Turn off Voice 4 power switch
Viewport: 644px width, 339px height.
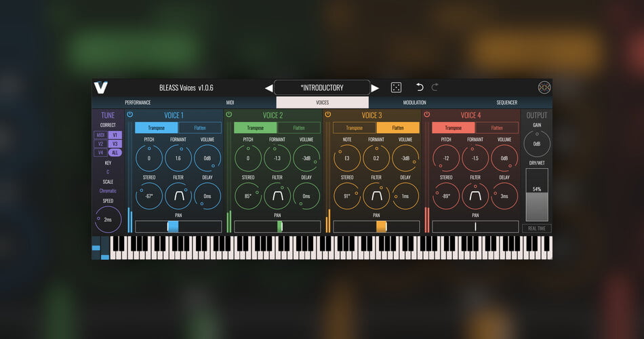[x=427, y=115]
